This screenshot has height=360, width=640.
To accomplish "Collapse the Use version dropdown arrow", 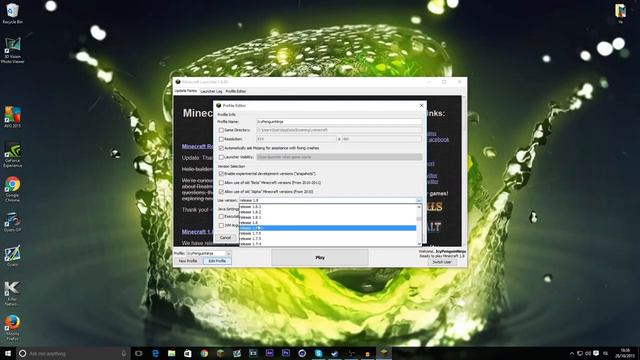I will pyautogui.click(x=419, y=200).
